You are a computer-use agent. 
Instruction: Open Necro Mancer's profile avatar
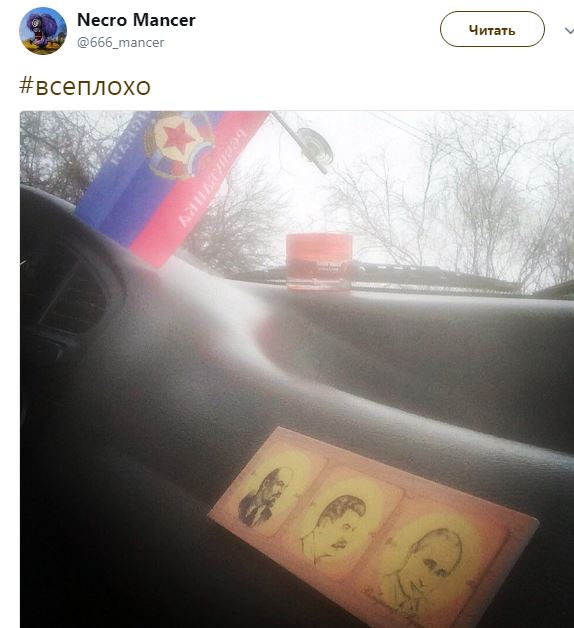(43, 31)
